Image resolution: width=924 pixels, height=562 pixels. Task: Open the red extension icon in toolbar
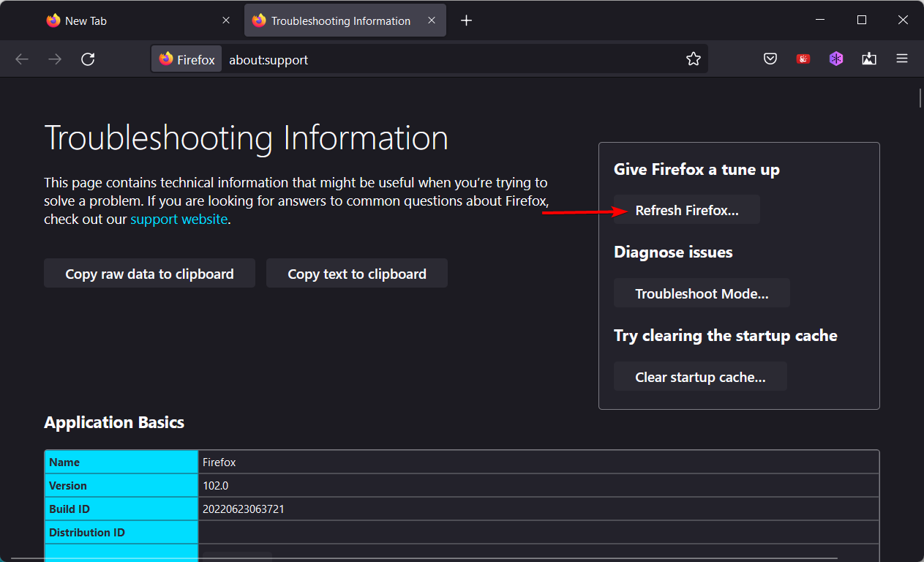point(803,59)
